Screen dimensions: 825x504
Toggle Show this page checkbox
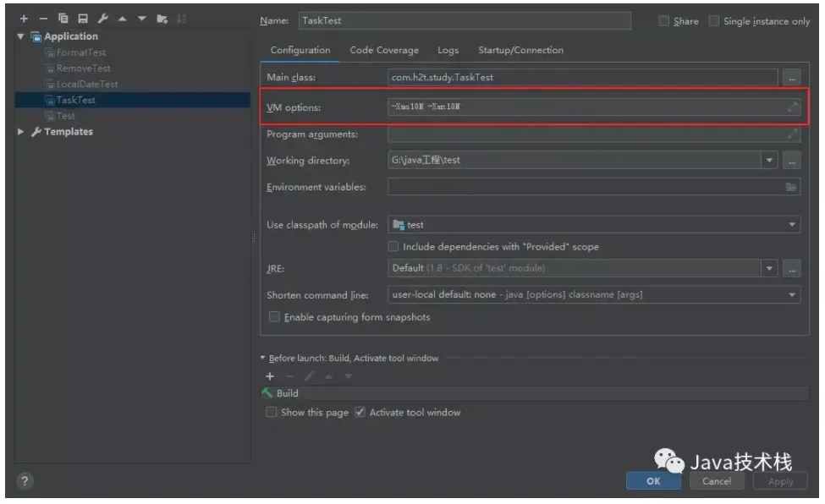tap(271, 413)
